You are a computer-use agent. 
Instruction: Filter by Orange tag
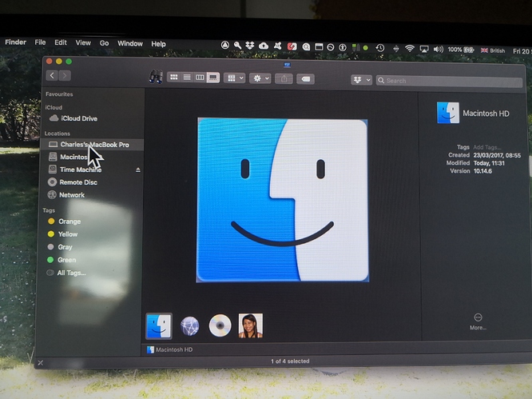coord(69,221)
